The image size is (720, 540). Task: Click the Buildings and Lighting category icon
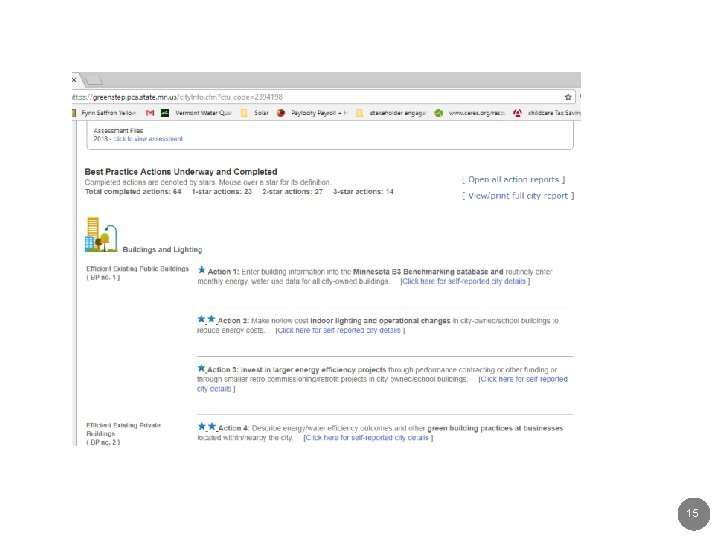click(101, 234)
